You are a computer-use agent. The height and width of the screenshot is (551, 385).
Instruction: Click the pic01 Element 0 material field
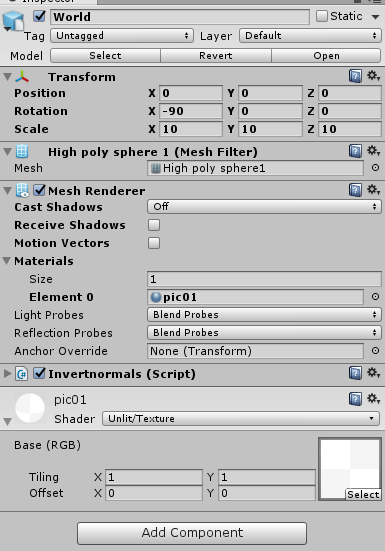[255, 297]
